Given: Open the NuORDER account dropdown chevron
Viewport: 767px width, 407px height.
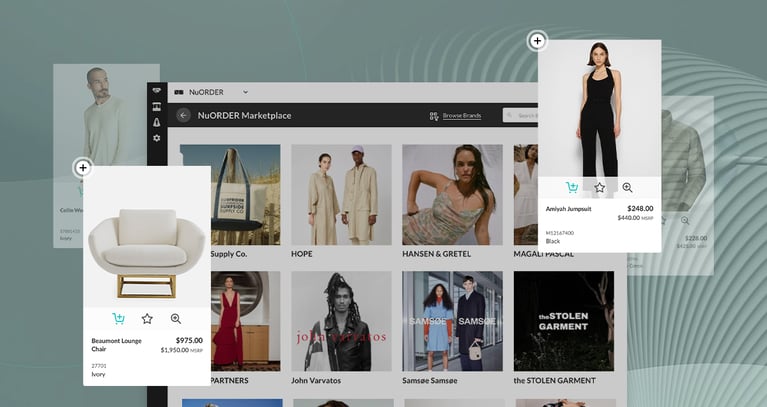Looking at the screenshot, I should point(246,92).
